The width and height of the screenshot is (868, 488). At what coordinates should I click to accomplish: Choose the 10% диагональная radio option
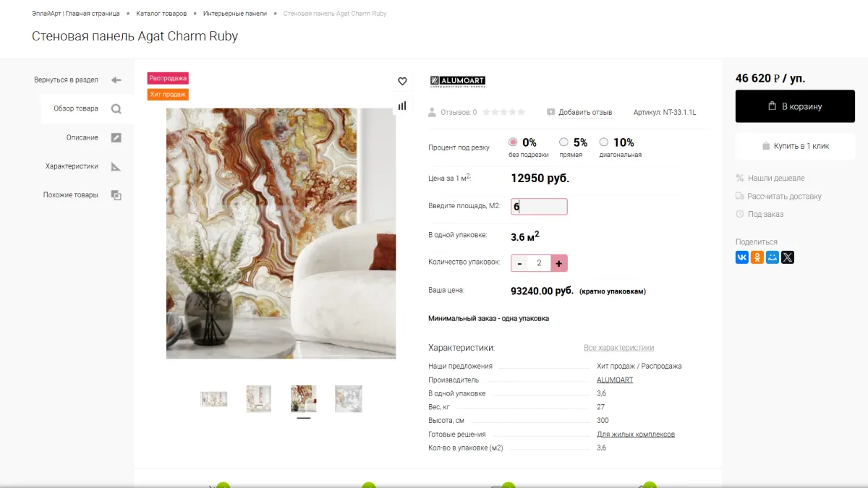pos(604,142)
